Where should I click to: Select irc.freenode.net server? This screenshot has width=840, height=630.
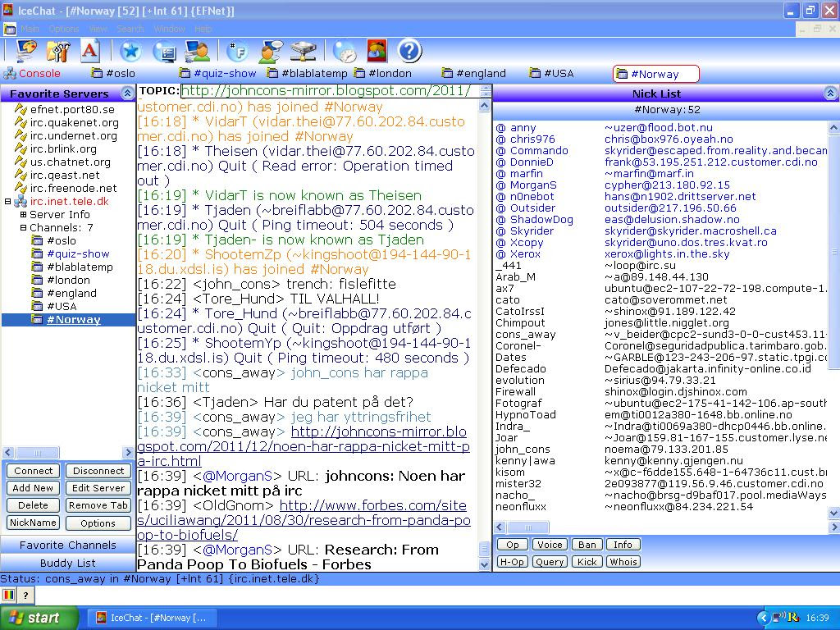tap(73, 188)
